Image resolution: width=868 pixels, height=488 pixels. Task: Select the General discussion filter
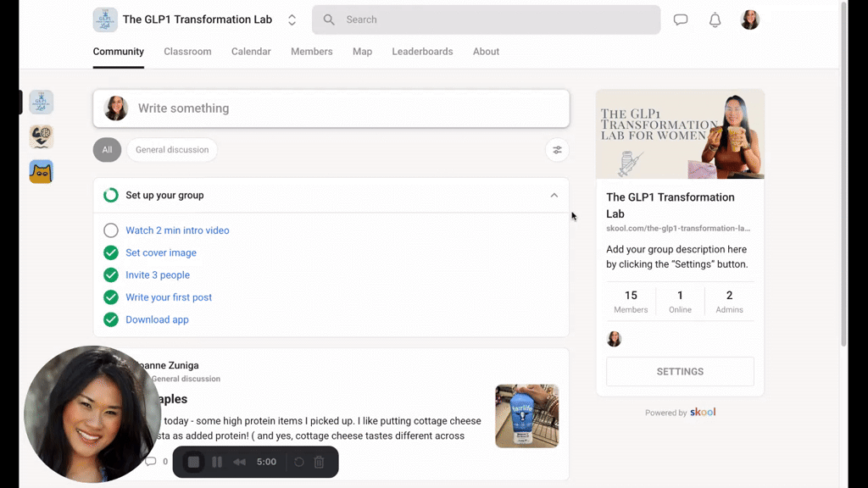click(x=172, y=150)
